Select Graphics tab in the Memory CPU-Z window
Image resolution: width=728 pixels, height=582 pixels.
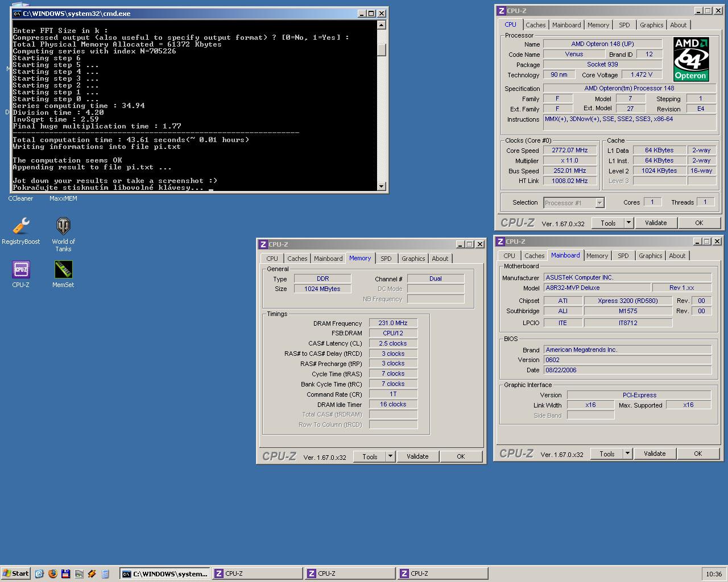click(413, 259)
